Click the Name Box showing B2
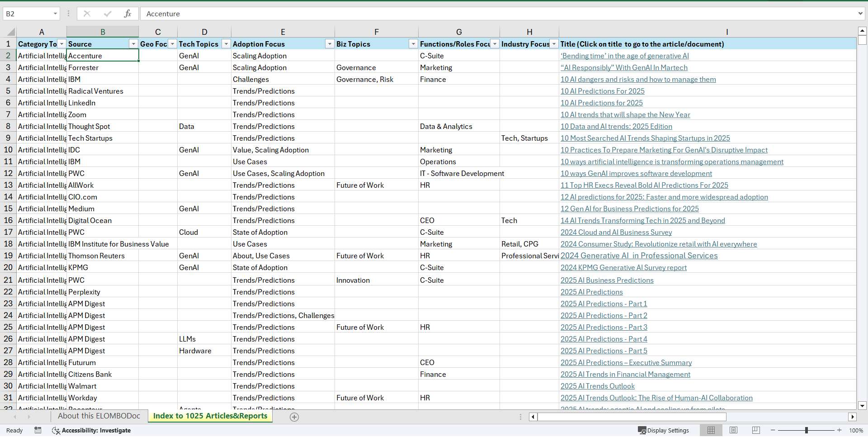 coord(27,14)
